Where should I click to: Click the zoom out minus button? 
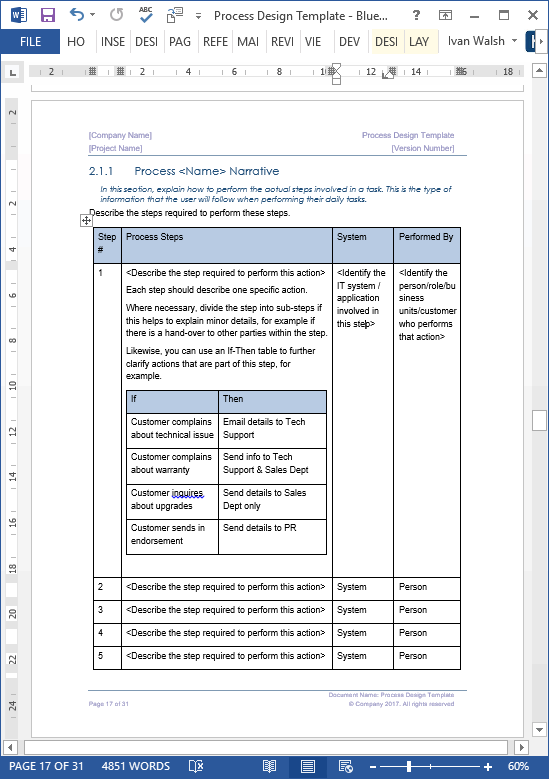(x=373, y=767)
